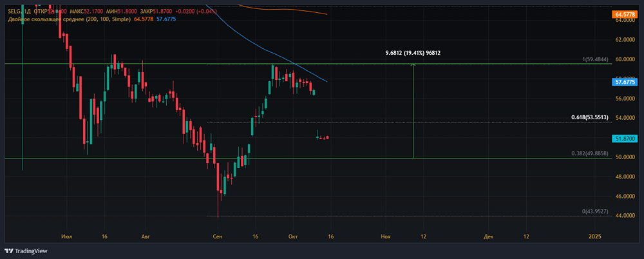Click the 9.6812 (19.41%) measurement label

[414, 53]
